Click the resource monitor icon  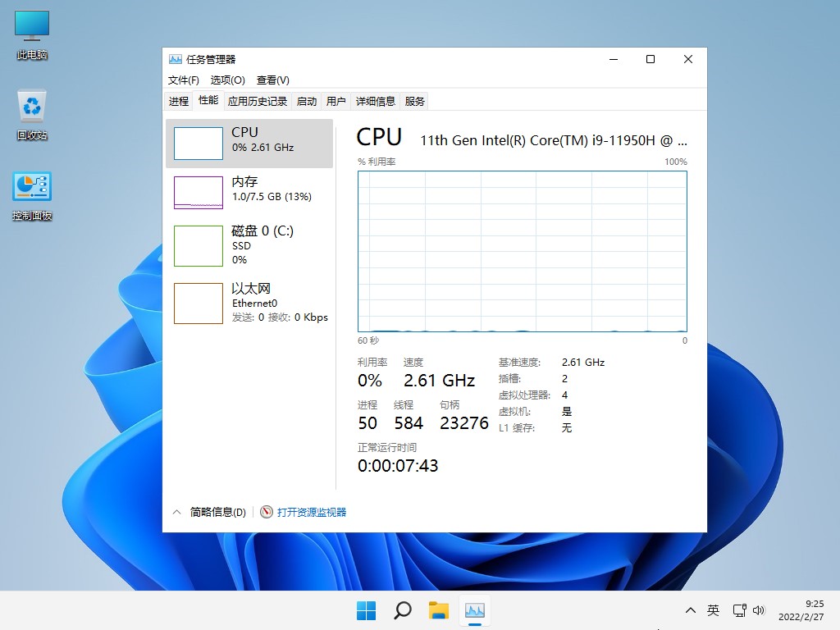point(267,512)
